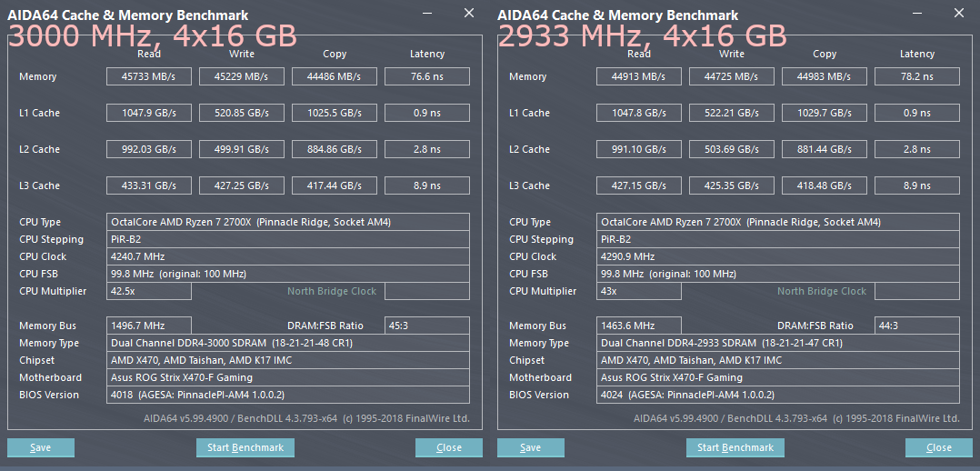Click Save in the 2933 MHz window
The height and width of the screenshot is (471, 980).
(531, 447)
